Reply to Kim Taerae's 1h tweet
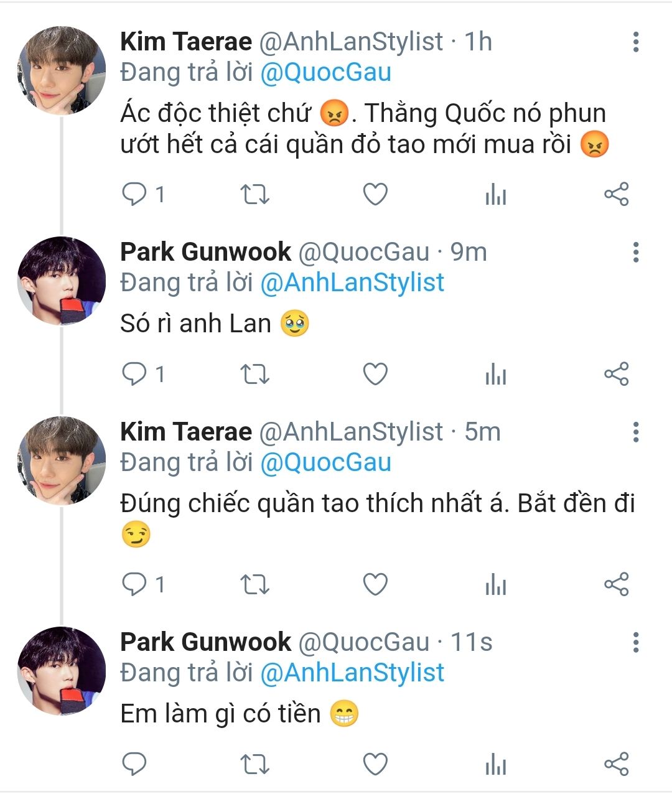This screenshot has height=794, width=672. pos(134,195)
